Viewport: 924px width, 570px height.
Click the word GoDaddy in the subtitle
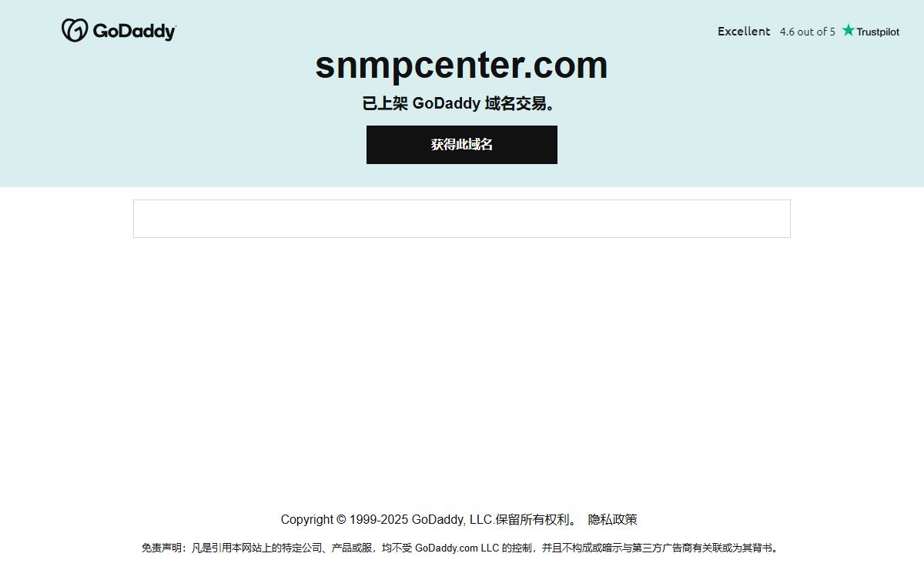coord(447,103)
